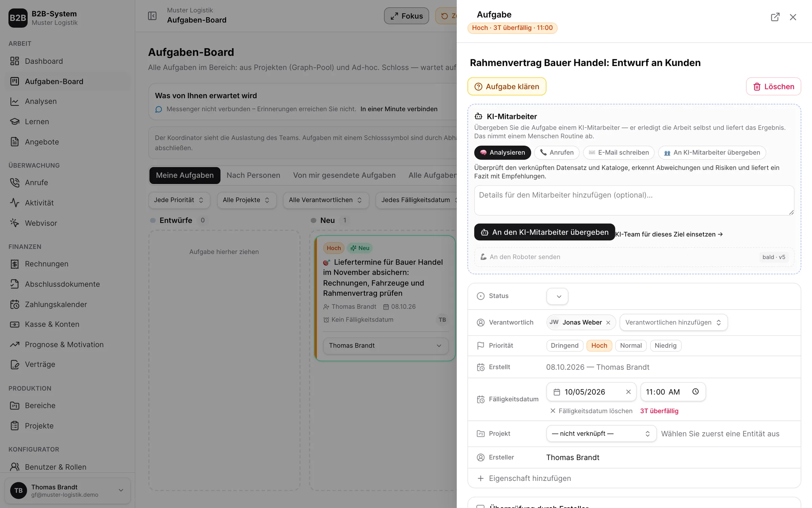
Task: Click An den KI-Mitarbeiter übergeben button
Action: [544, 232]
